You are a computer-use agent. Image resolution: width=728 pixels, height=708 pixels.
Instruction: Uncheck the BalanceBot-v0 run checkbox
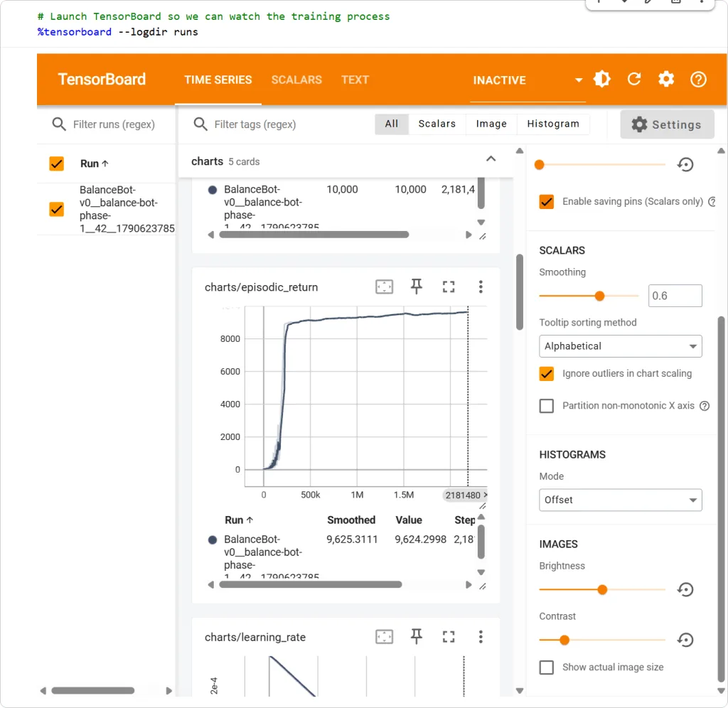click(57, 209)
